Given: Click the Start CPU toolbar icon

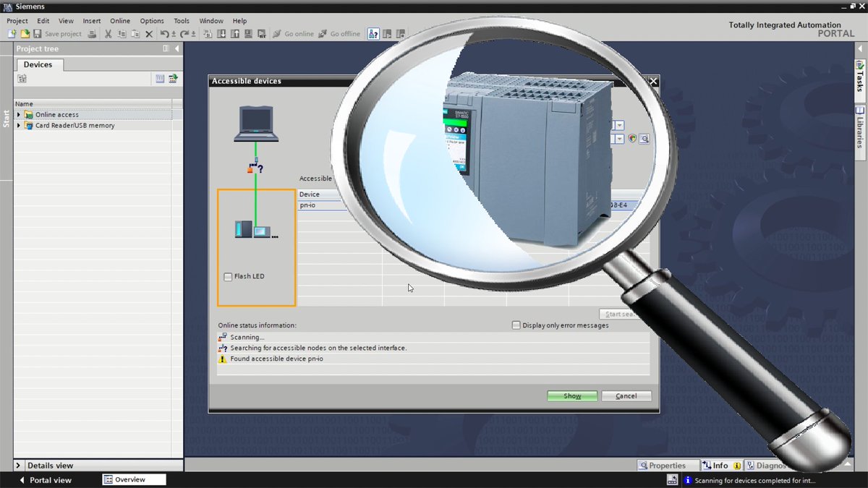Looking at the screenshot, I should [387, 34].
